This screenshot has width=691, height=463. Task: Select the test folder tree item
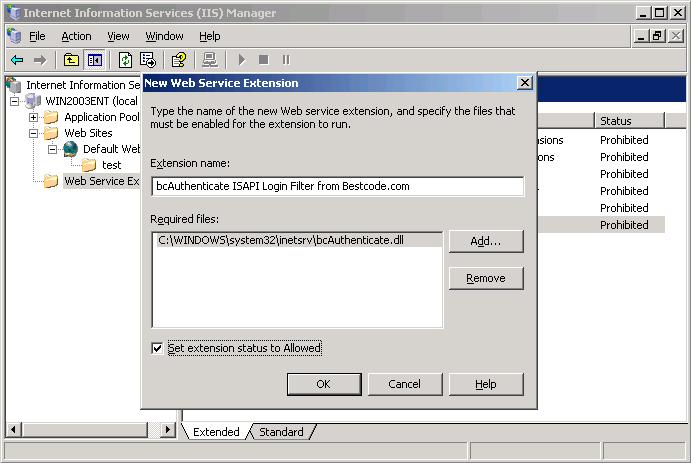tap(111, 165)
